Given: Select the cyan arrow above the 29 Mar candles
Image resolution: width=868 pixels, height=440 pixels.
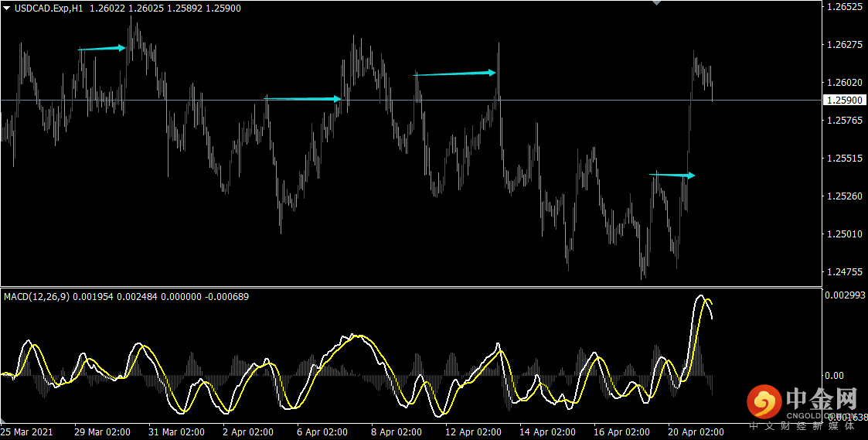Looking at the screenshot, I should (x=102, y=49).
